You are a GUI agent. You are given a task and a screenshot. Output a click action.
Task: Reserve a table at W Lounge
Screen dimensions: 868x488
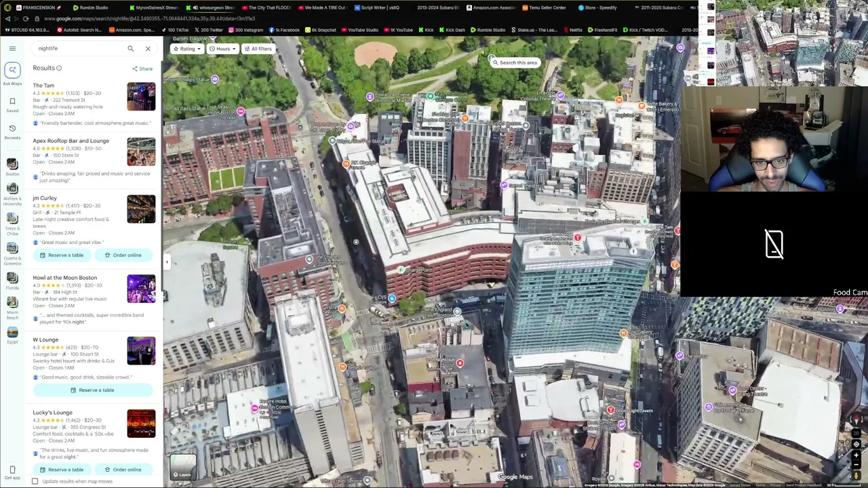click(x=93, y=390)
